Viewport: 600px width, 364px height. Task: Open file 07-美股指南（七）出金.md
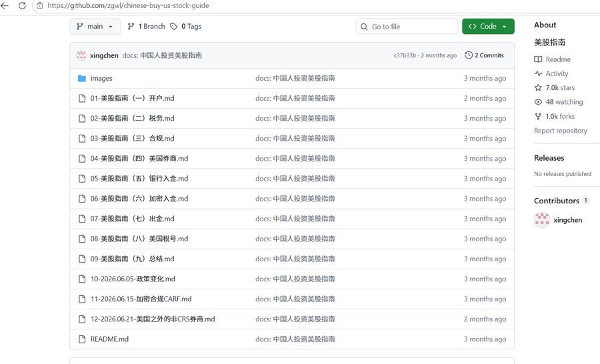tap(132, 219)
